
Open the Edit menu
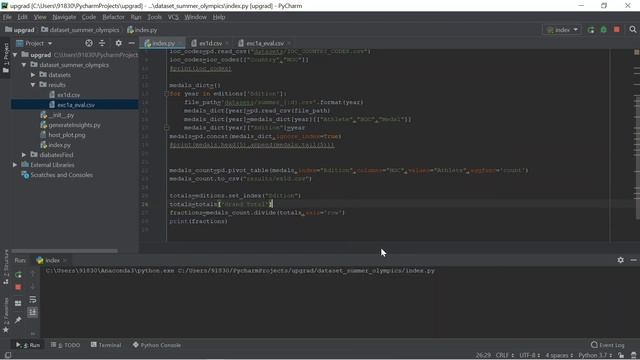[22, 17]
